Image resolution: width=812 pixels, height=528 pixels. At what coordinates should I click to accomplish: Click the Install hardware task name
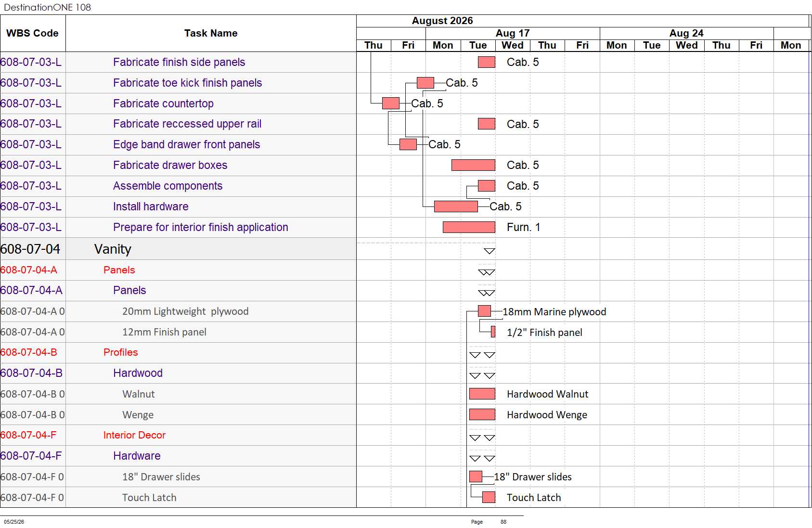151,206
